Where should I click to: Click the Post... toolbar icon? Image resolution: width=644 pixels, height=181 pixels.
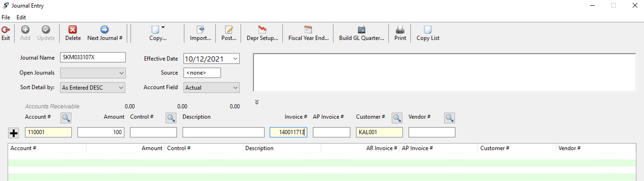tap(229, 30)
